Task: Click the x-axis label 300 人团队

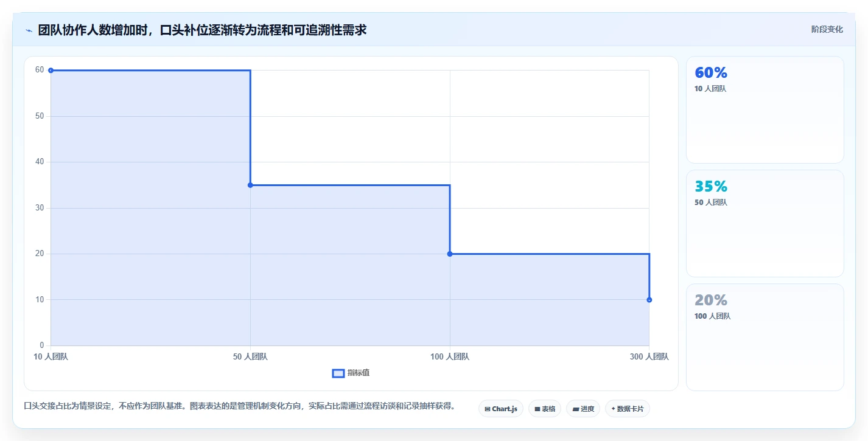Action: [x=649, y=357]
